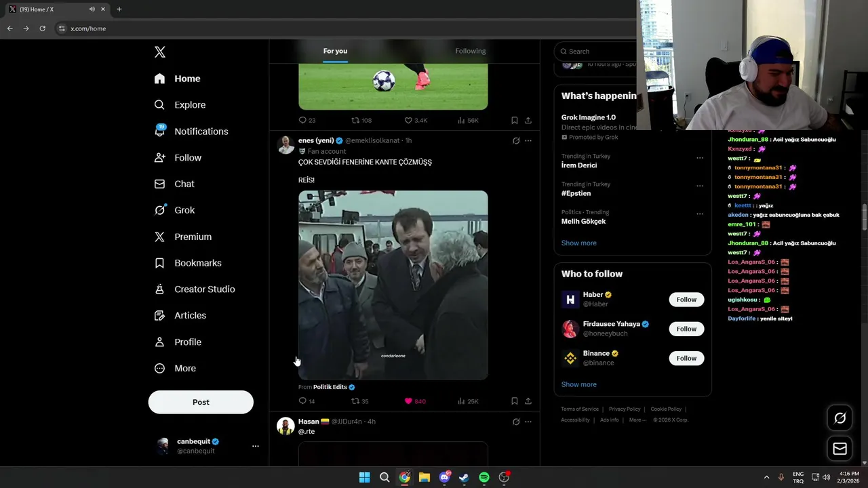
Task: Open a new browser tab
Action: point(119,9)
